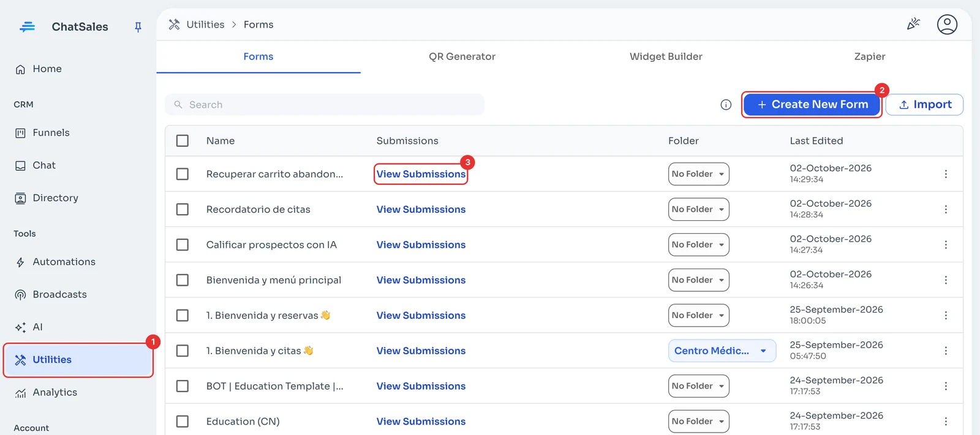Switch to the QR Generator tab
The width and height of the screenshot is (980, 435).
(462, 56)
